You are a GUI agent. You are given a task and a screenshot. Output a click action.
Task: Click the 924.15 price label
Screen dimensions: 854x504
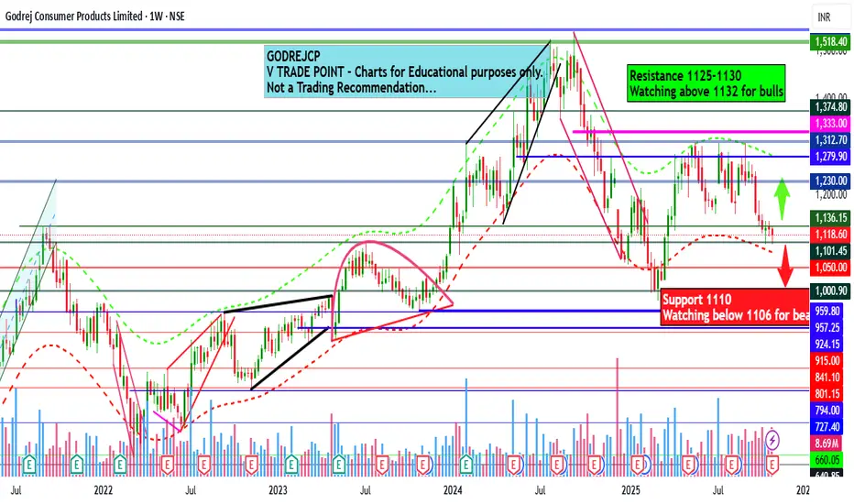[x=827, y=345]
